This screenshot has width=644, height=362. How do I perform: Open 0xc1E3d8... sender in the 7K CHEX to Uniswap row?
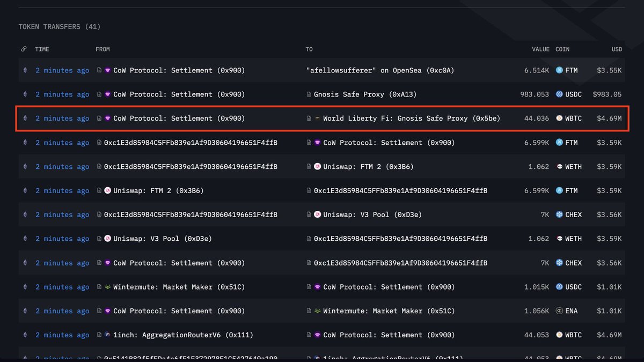pos(191,215)
